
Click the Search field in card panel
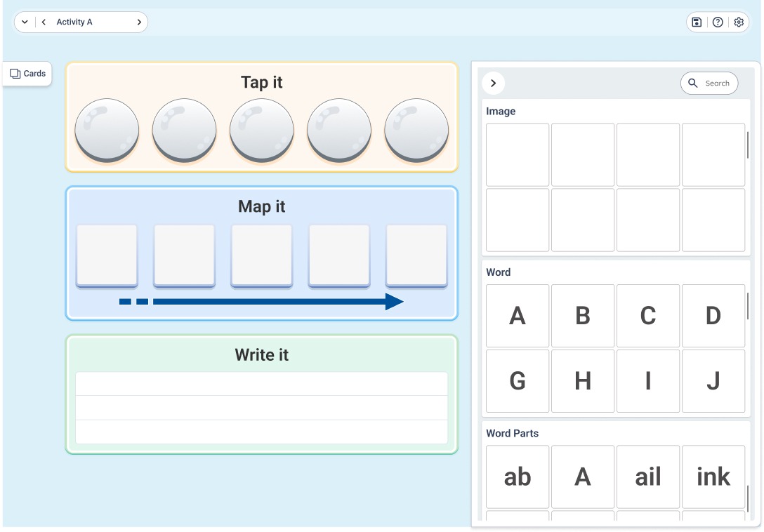(709, 83)
